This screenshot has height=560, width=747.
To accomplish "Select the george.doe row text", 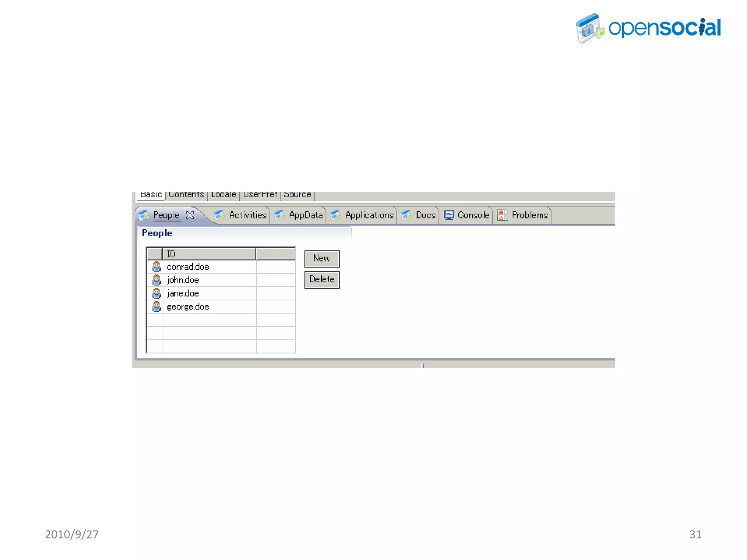I will coord(188,307).
